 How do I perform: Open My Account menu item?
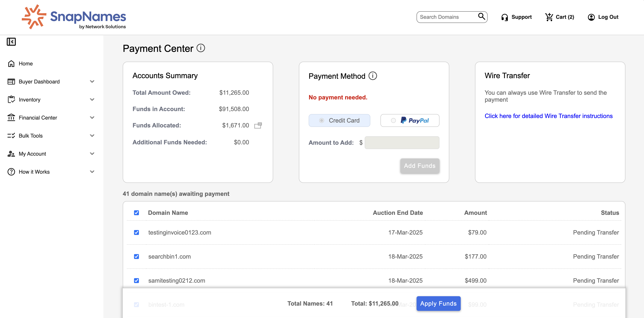[33, 154]
